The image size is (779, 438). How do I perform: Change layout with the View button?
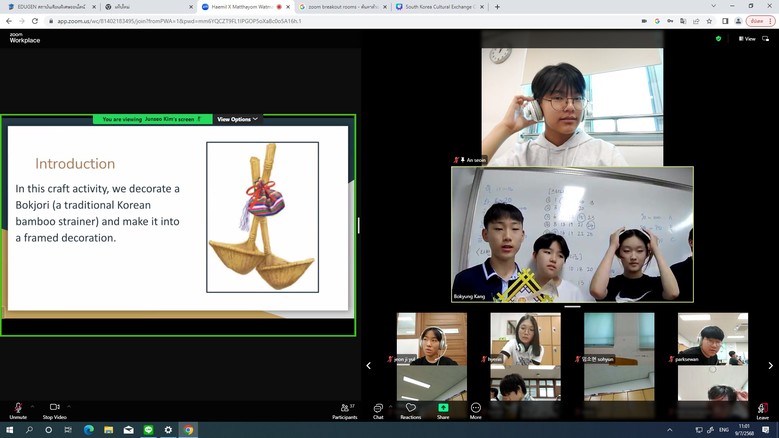[x=746, y=39]
